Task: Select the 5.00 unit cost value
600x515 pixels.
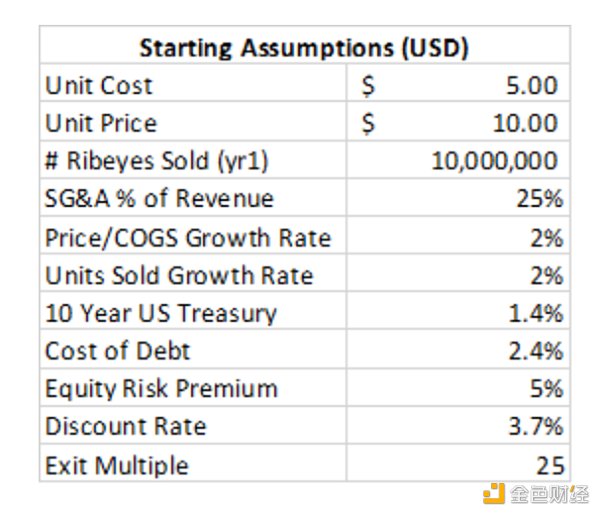Action: point(531,86)
